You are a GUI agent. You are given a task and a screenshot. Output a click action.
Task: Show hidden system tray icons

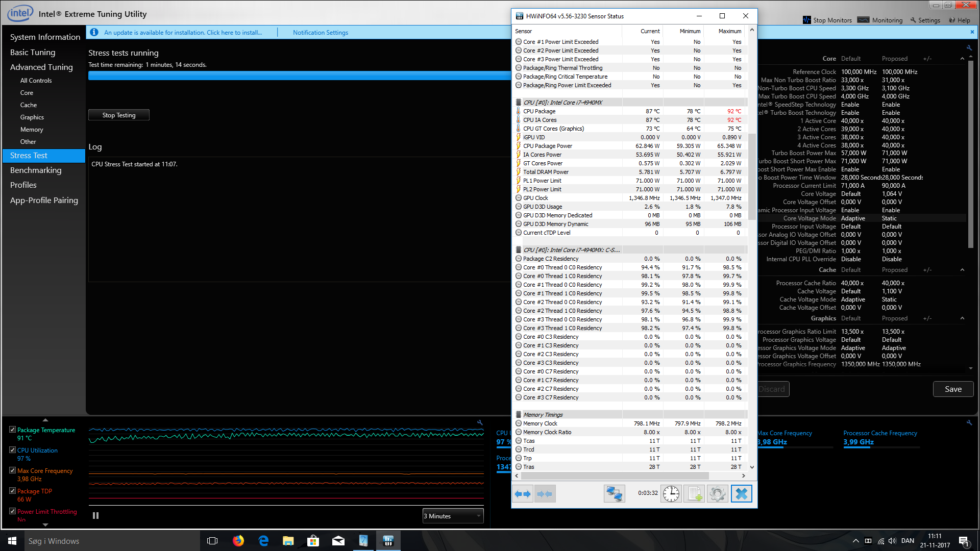click(855, 541)
